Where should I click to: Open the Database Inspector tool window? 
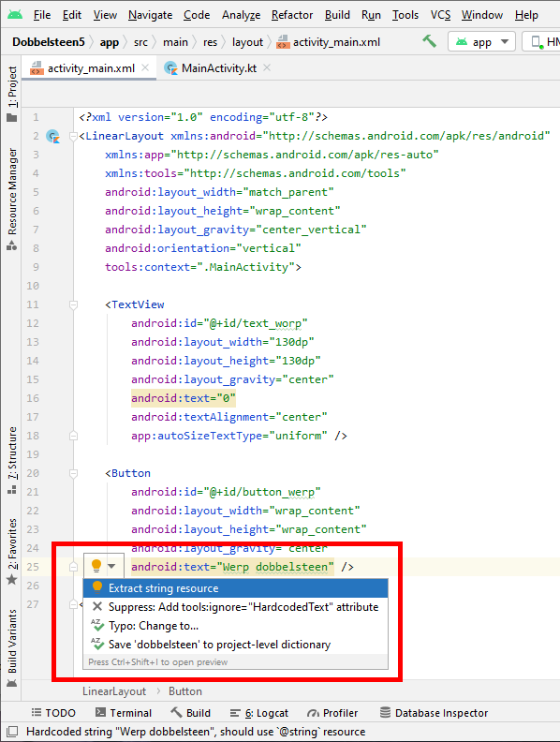pyautogui.click(x=434, y=713)
